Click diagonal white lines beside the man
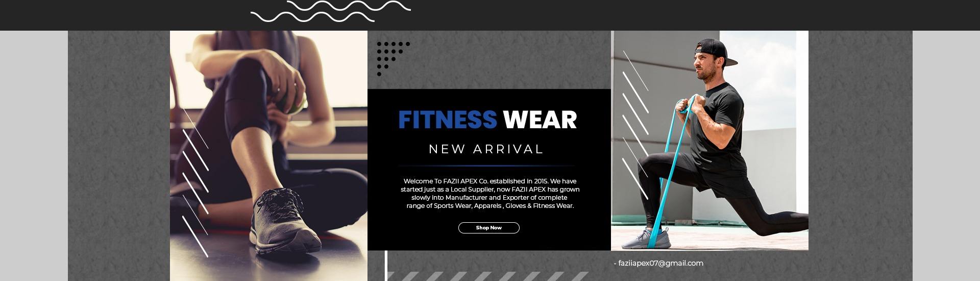The image size is (980, 281). coord(635,125)
